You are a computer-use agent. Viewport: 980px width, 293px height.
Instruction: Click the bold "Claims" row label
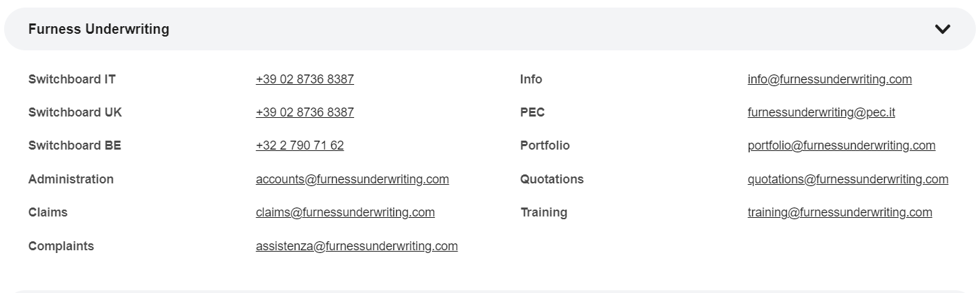[x=48, y=212]
